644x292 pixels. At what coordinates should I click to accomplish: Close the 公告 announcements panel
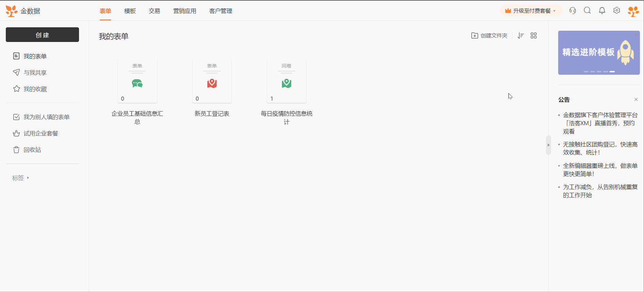(636, 100)
